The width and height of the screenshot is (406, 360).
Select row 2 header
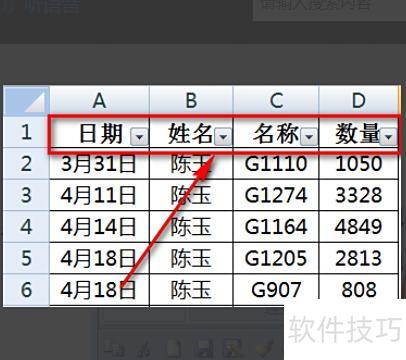pos(26,164)
